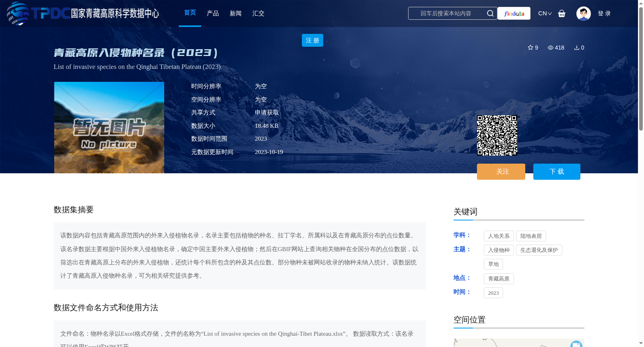Click the download count icon

tap(577, 48)
